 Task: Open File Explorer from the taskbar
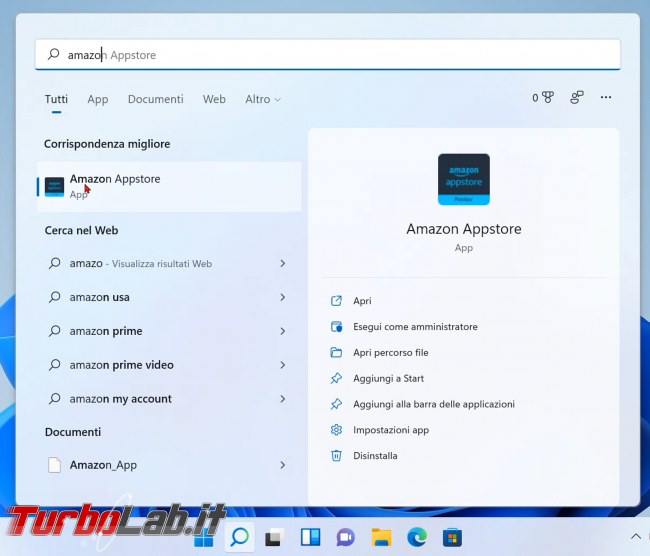(381, 538)
